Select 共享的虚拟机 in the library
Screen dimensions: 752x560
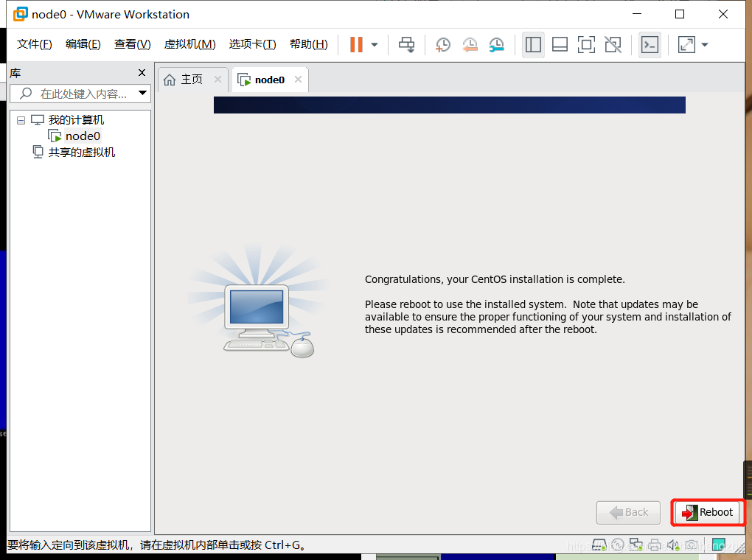coord(82,153)
